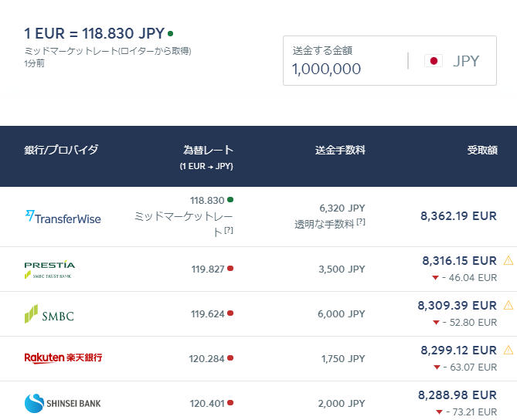Image resolution: width=517 pixels, height=420 pixels.
Task: Click red dot next to 119.827 rate
Action: 230,269
